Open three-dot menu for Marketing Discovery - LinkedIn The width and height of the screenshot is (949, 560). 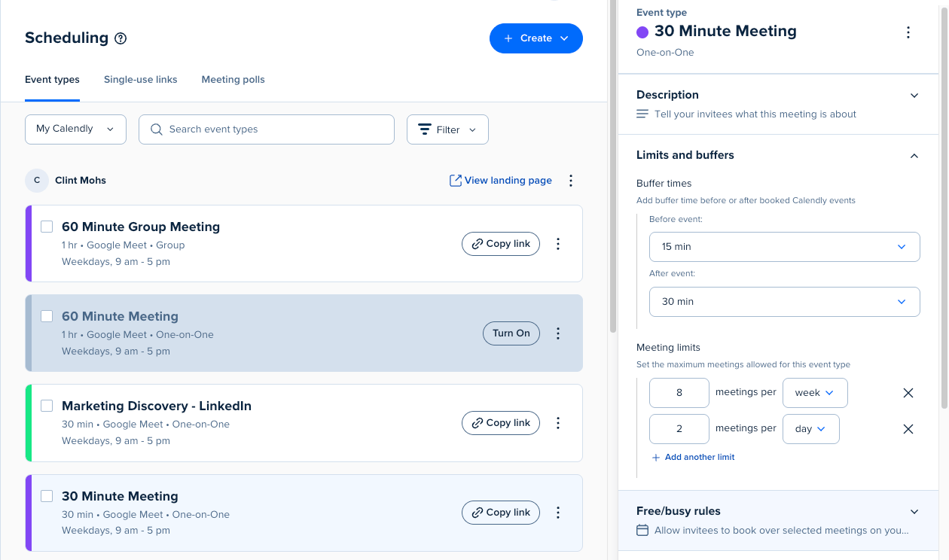coord(558,423)
